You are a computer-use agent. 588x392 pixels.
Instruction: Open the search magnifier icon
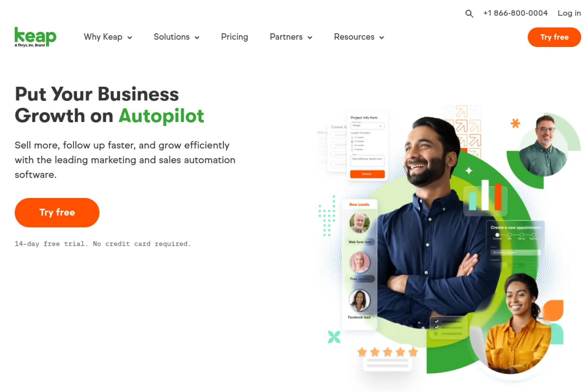pyautogui.click(x=469, y=14)
